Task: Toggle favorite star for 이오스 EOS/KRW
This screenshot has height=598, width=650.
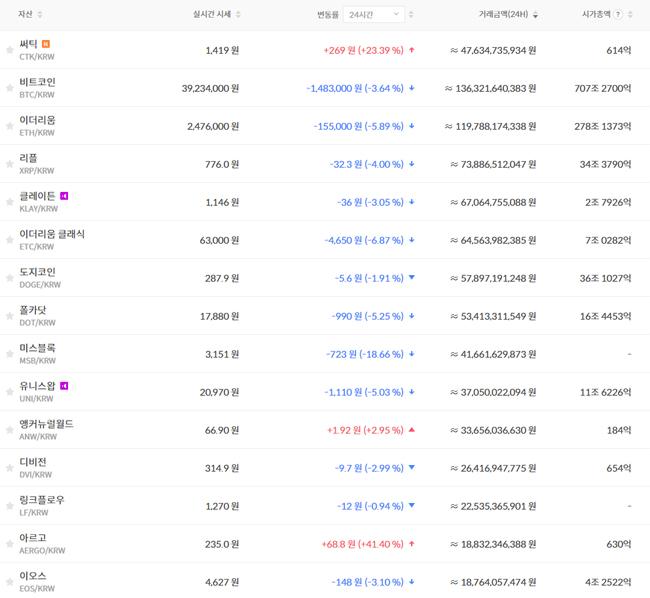Action: pos(10,581)
